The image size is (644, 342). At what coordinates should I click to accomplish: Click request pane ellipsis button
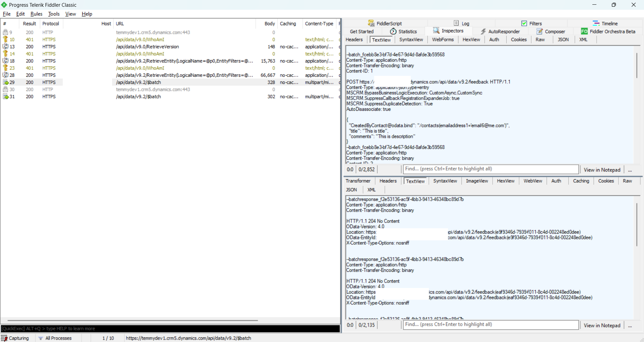tap(630, 169)
